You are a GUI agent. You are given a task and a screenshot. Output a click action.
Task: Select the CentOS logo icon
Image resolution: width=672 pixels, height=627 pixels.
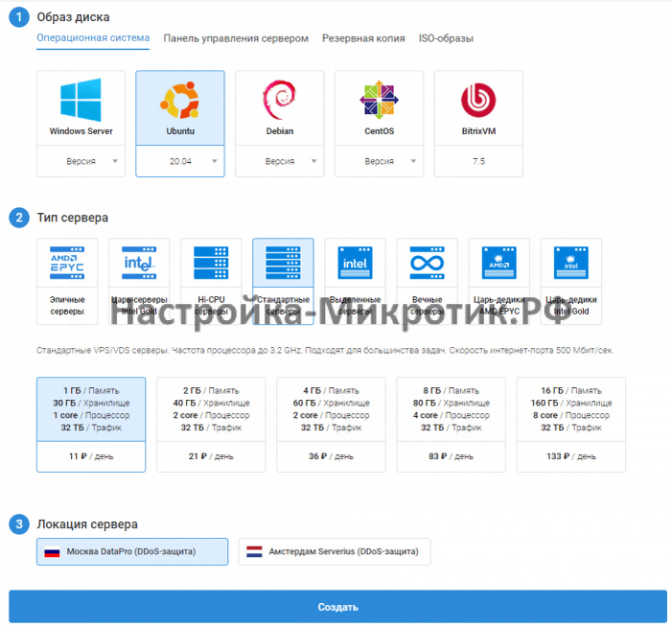[379, 100]
